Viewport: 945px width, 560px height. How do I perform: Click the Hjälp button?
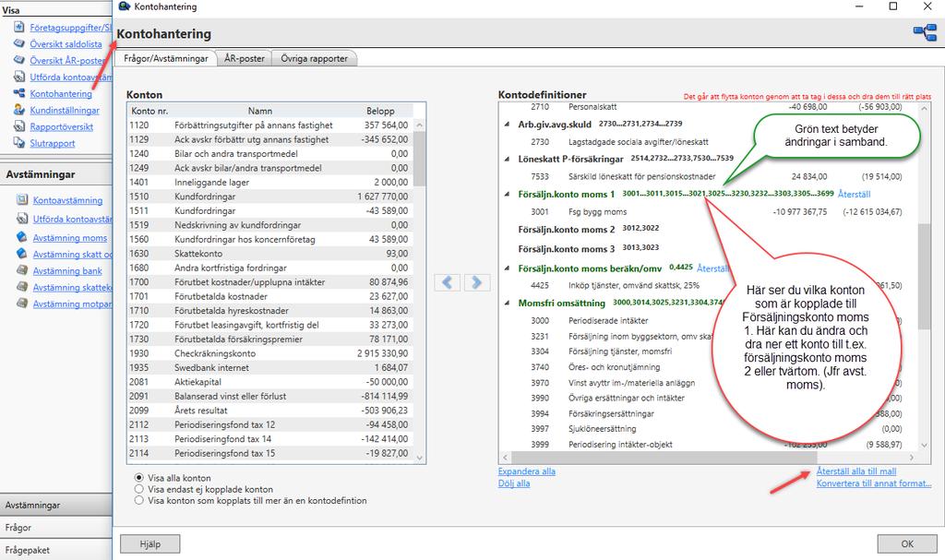click(150, 543)
